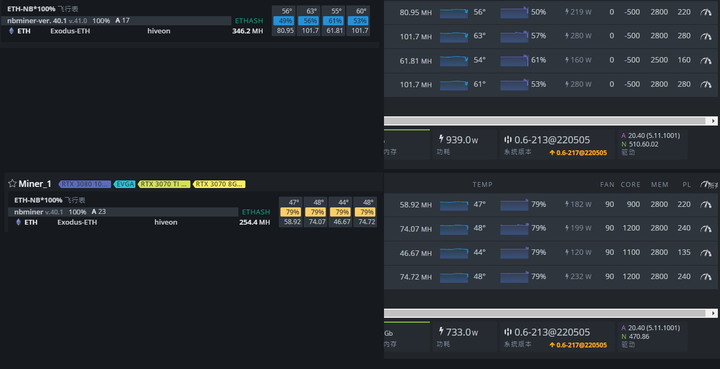Image resolution: width=720 pixels, height=369 pixels.
Task: Click the ETH coin icon in the top rig flight sheet
Action: point(11,31)
